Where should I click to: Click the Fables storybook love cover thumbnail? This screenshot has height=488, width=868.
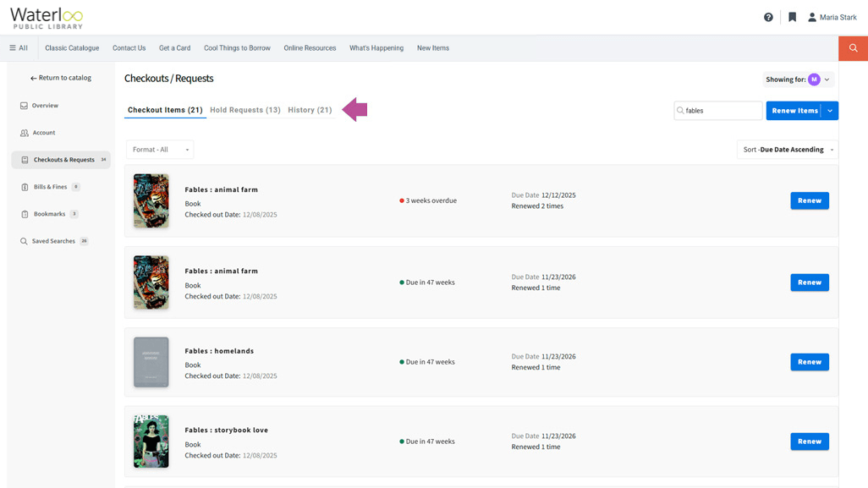[x=151, y=441]
